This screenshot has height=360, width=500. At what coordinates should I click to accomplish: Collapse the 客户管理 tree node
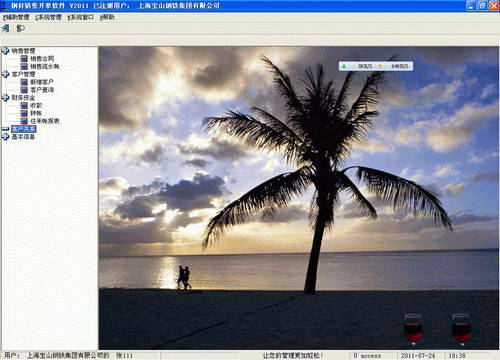click(x=5, y=74)
